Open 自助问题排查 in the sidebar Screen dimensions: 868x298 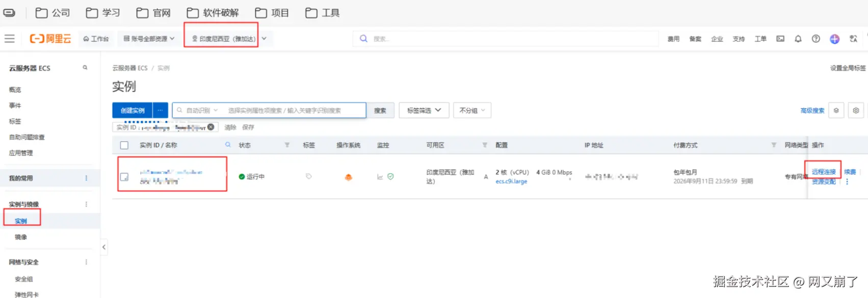click(27, 137)
